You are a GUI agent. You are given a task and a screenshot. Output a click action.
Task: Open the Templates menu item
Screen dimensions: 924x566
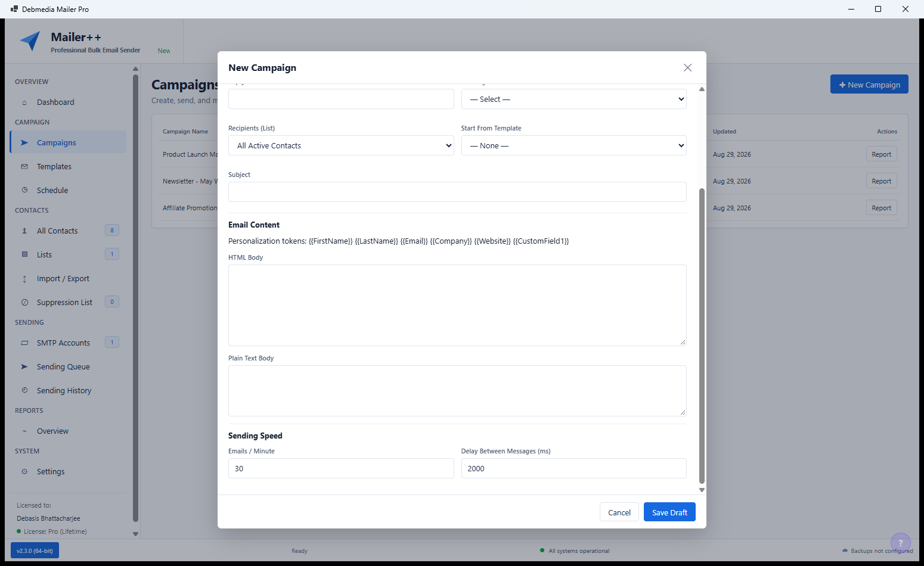coord(68,167)
